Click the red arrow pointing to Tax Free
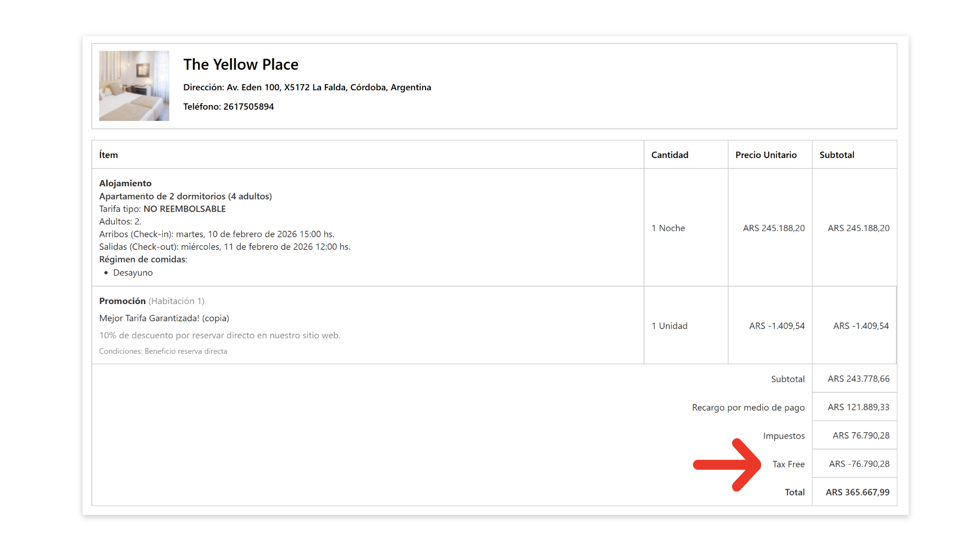This screenshot has width=980, height=551. point(727,464)
